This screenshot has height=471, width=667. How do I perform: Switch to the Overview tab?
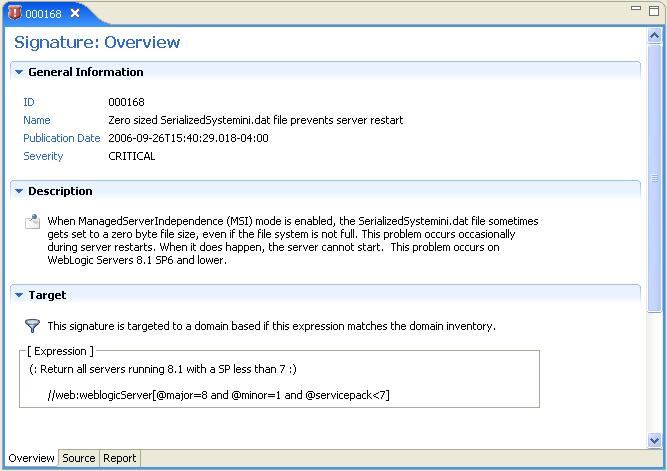click(x=31, y=458)
